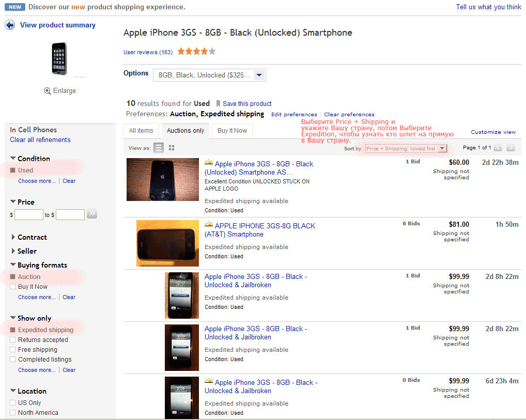The height and width of the screenshot is (420, 526).
Task: Switch to list view layout
Action: point(159,147)
